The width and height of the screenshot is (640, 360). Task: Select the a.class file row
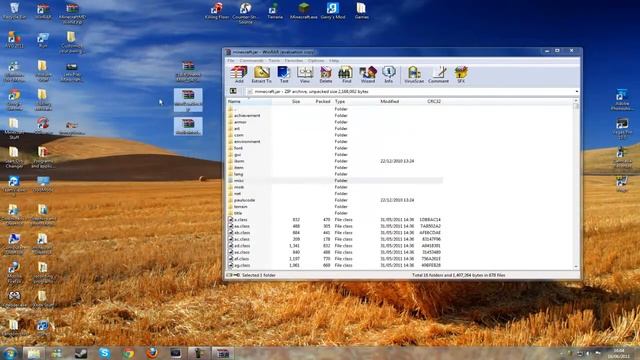point(335,220)
